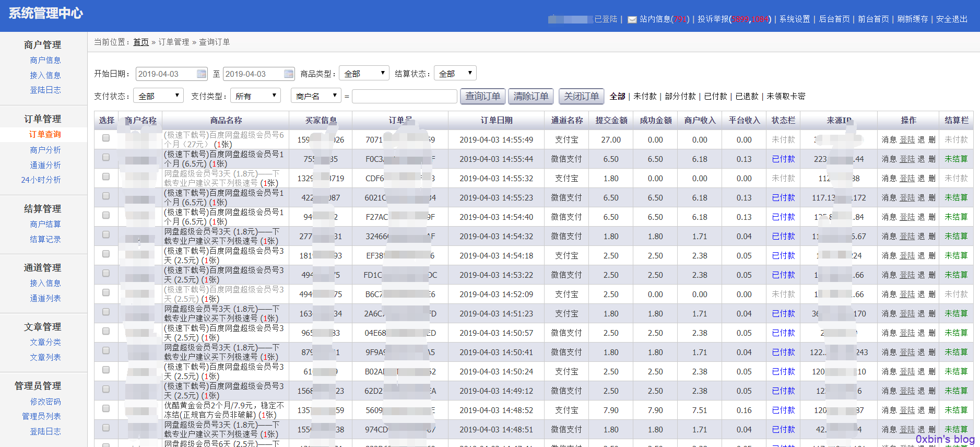Filter orders by 已付款 link
This screenshot has width=980, height=447.
point(715,96)
